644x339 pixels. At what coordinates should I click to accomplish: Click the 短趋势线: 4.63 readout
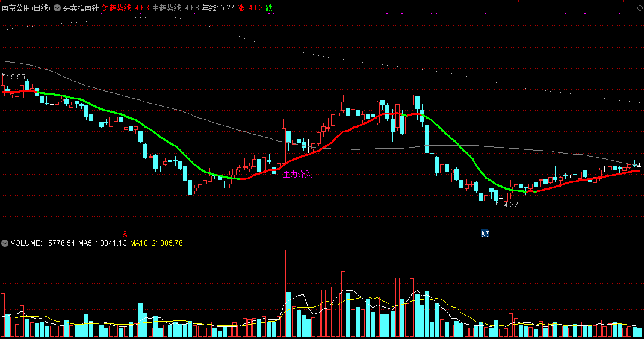pos(126,8)
